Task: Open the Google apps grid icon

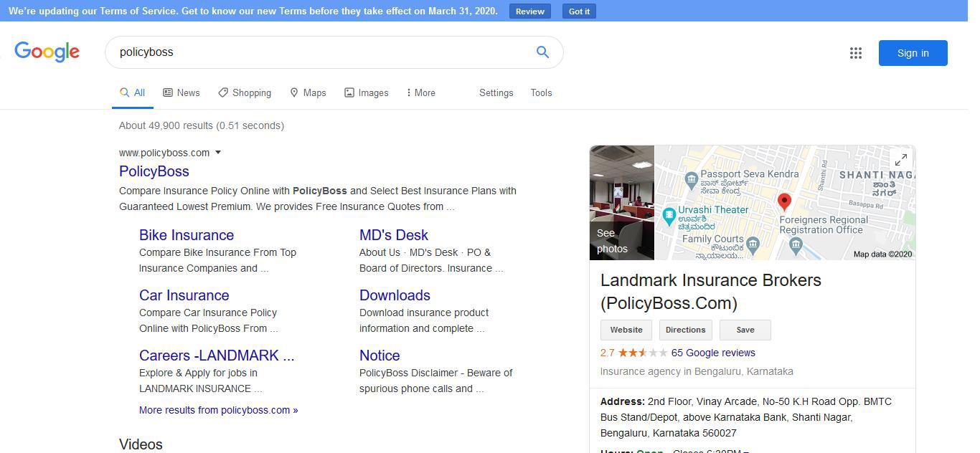Action: [856, 52]
